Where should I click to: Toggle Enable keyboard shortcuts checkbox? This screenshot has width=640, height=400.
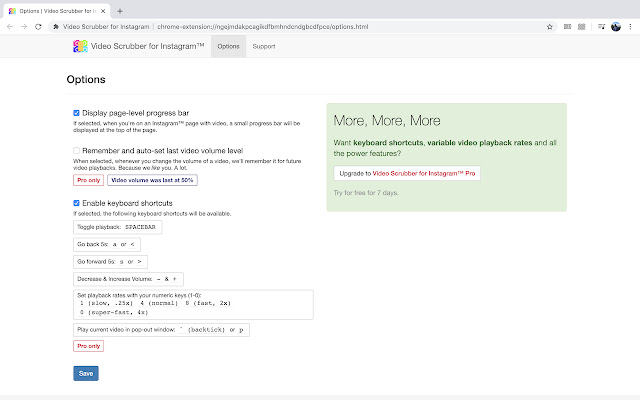(x=76, y=203)
